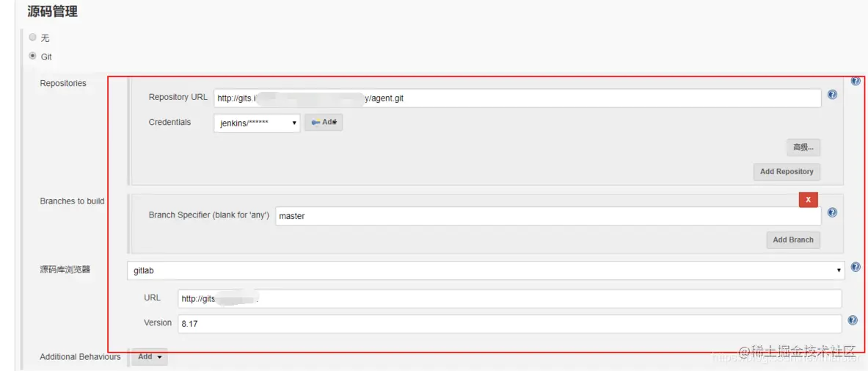Click the 源码管理 section heading
868x371 pixels.
(x=53, y=11)
